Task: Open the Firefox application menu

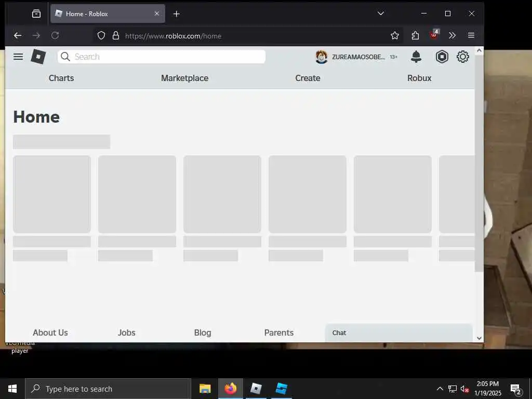Action: tap(471, 35)
